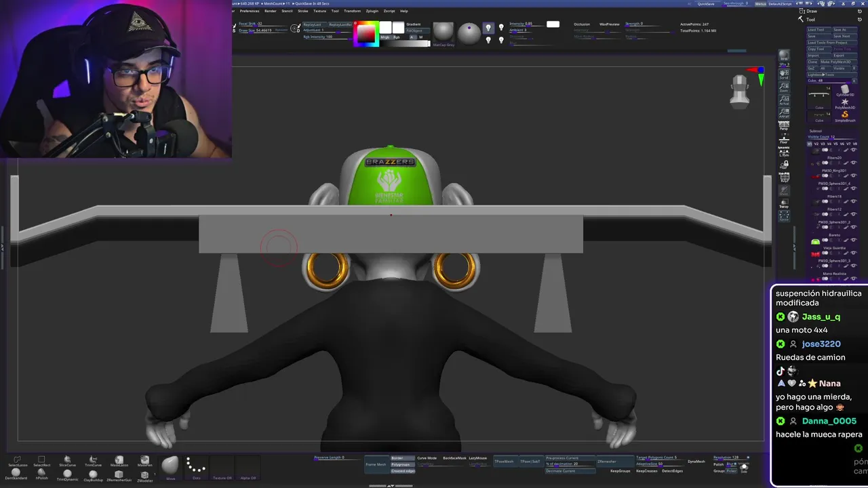Image resolution: width=868 pixels, height=488 pixels.
Task: Open the Move brush thumbnail
Action: coord(170,468)
